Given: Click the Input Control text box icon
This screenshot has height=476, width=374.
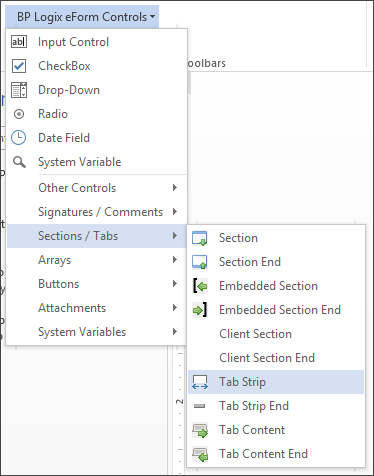Looking at the screenshot, I should pos(19,42).
